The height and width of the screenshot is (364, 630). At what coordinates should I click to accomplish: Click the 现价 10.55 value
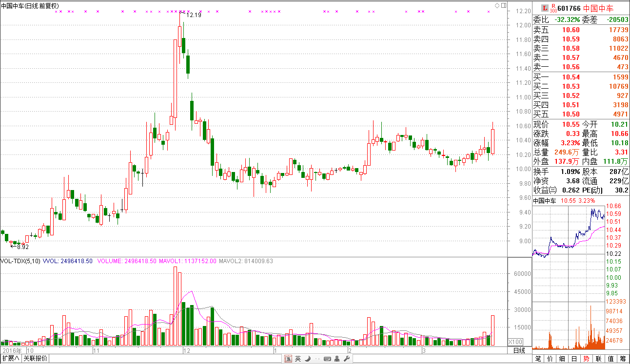point(571,124)
